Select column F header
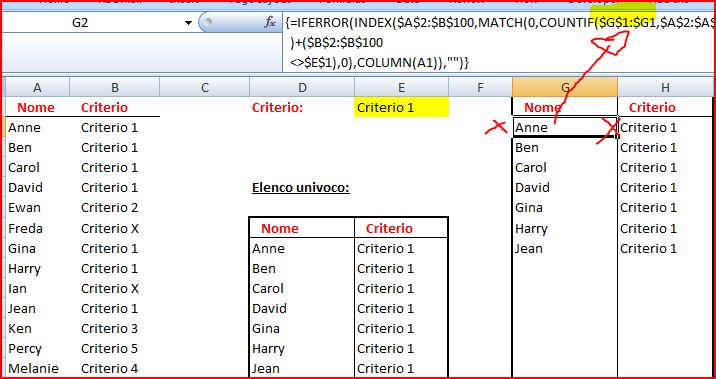 [x=480, y=87]
